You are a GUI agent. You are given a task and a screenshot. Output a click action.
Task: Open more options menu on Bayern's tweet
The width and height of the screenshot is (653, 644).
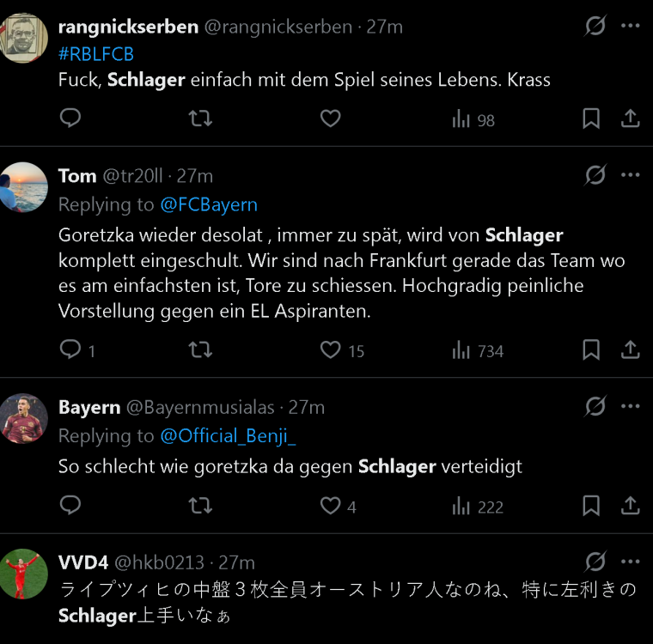click(631, 406)
